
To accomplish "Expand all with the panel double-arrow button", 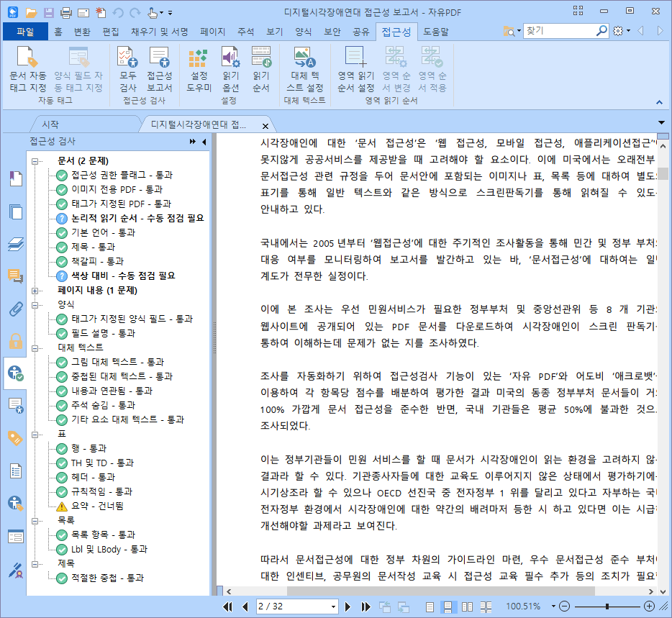I will pos(192,142).
